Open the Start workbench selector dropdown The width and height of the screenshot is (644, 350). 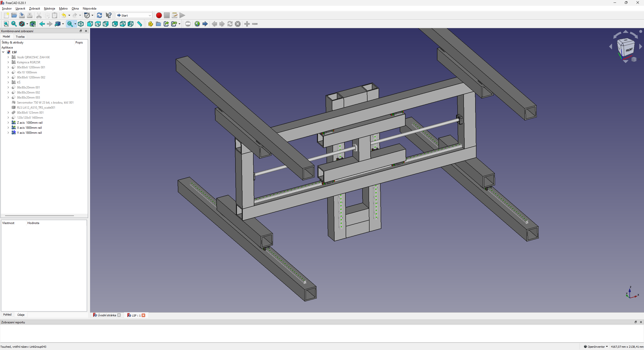pyautogui.click(x=134, y=15)
